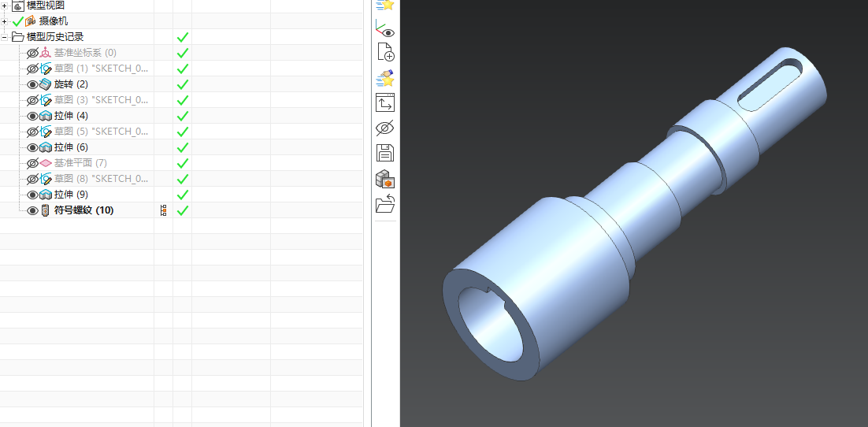Image resolution: width=868 pixels, height=427 pixels.
Task: Show the hidden 基准坐标系 (0) via its eye
Action: tap(32, 53)
